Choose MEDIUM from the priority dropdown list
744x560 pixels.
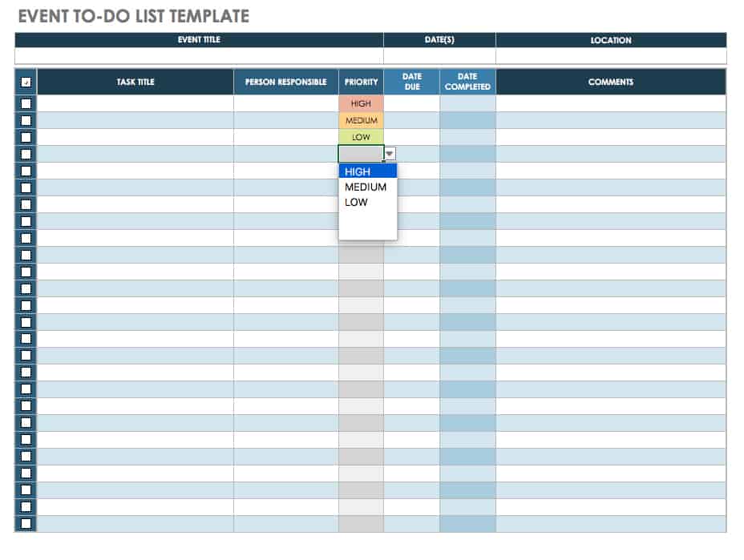[x=368, y=187]
